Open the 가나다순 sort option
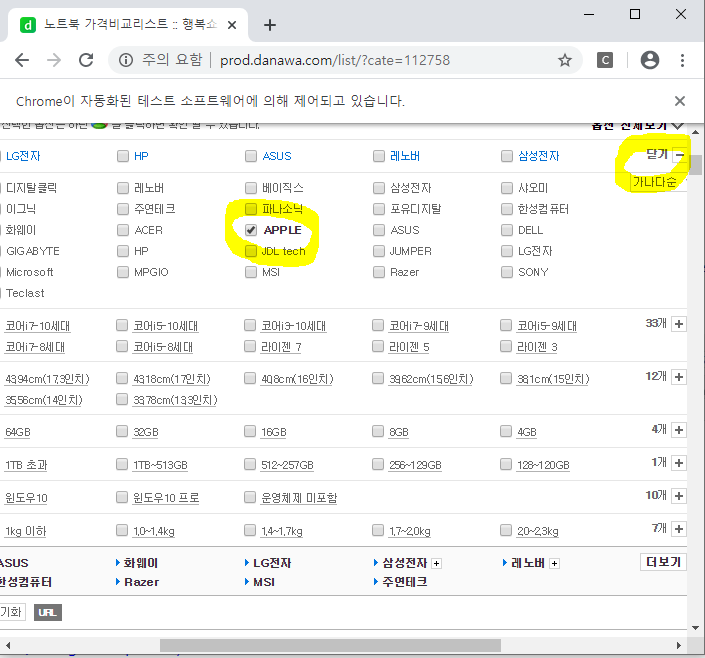Image resolution: width=705 pixels, height=658 pixels. tap(657, 182)
